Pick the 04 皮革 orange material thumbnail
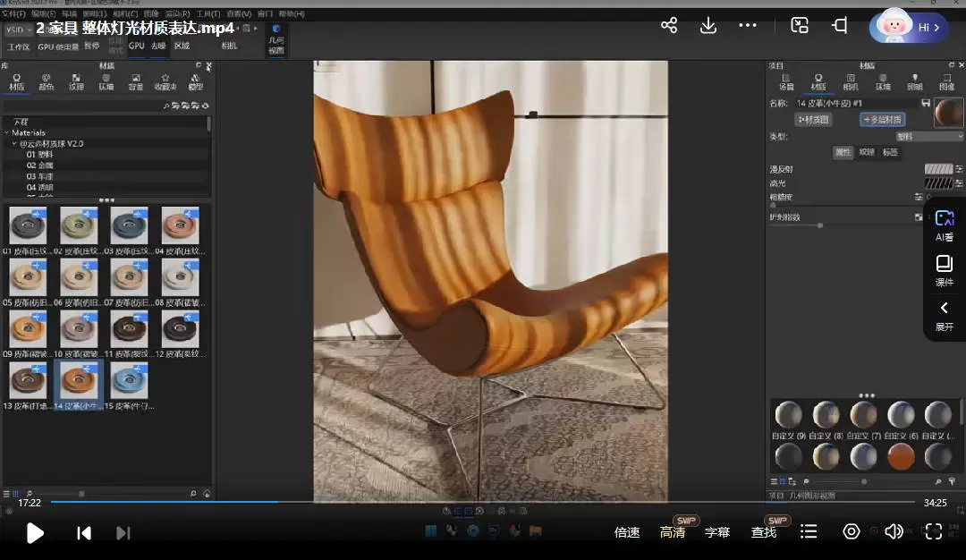This screenshot has width=966, height=560. 180,225
